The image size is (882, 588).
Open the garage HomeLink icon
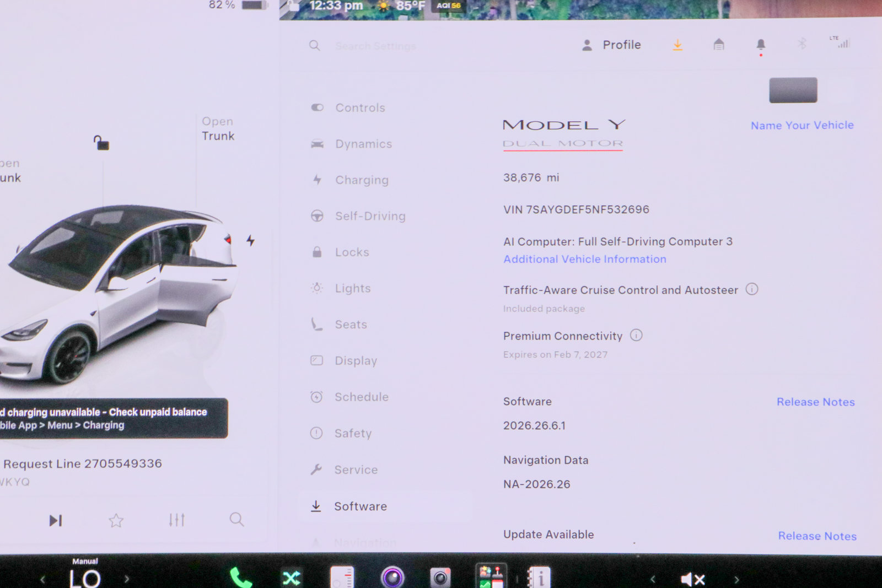(719, 44)
